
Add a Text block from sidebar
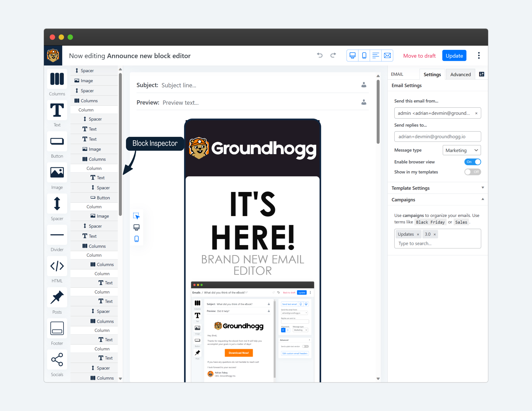coord(57,110)
